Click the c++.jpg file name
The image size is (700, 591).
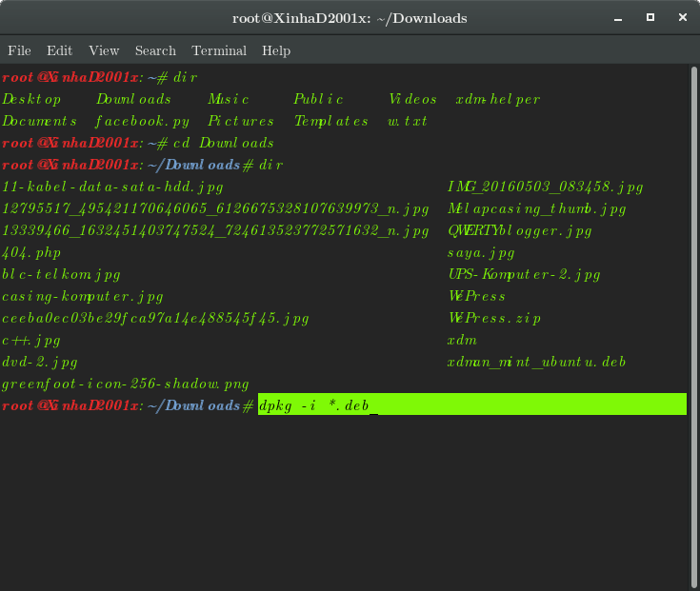[x=31, y=341]
